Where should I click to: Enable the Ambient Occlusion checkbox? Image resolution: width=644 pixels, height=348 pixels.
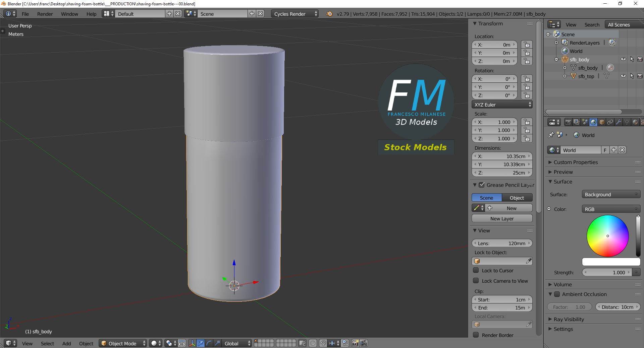[x=557, y=294]
